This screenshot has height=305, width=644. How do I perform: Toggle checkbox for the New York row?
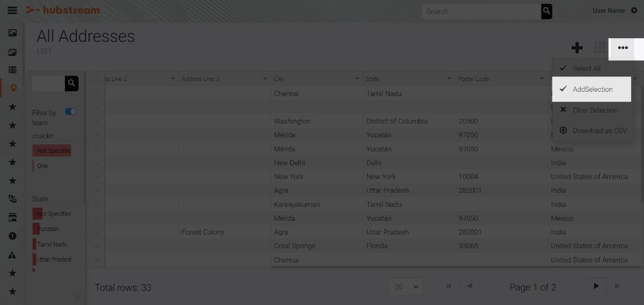(96, 177)
